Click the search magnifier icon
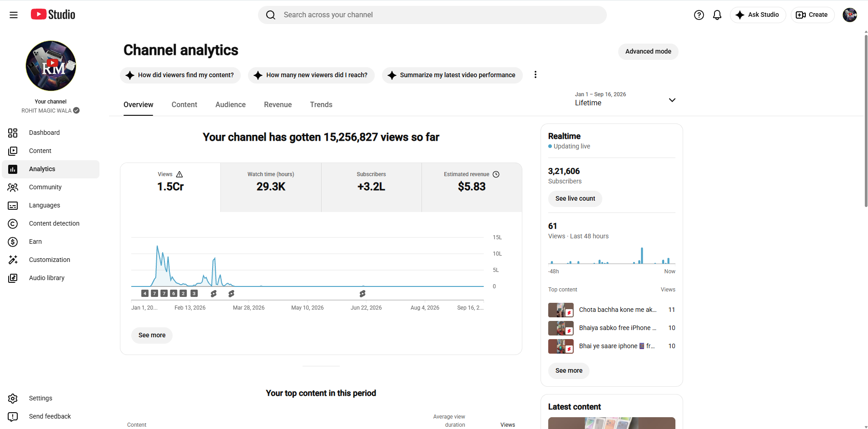This screenshot has width=868, height=429. (271, 15)
